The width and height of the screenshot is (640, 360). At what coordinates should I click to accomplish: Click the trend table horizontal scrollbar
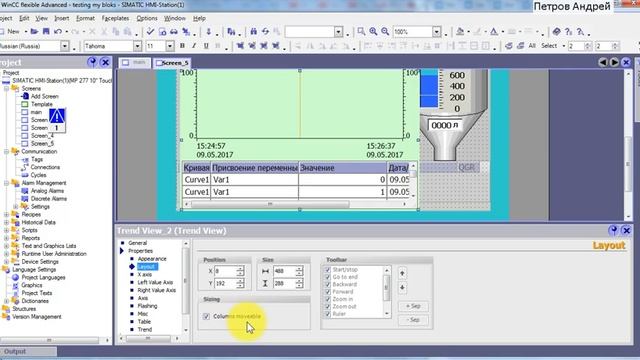296,204
